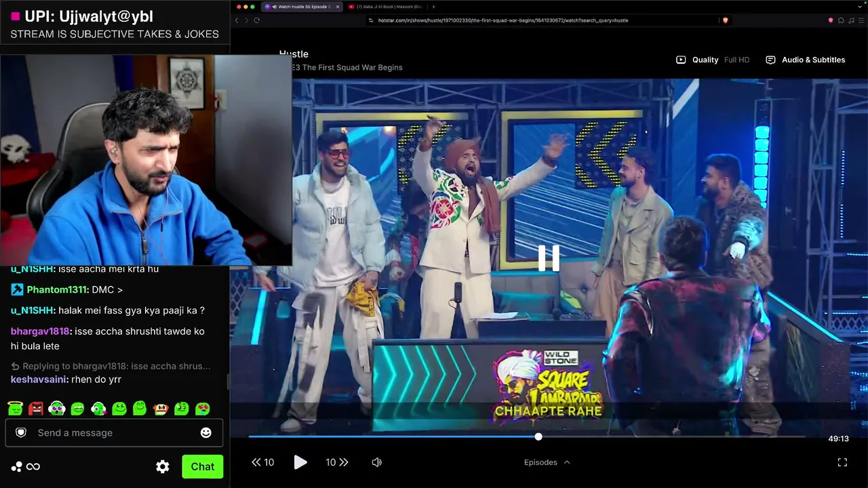Click the fullscreen icon in video player
The width and height of the screenshot is (868, 488).
(x=842, y=462)
